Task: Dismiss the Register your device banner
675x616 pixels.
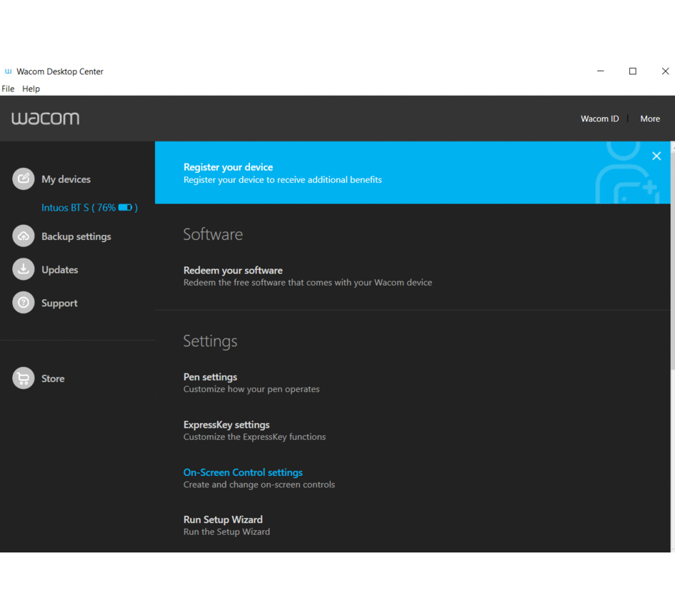Action: tap(656, 156)
